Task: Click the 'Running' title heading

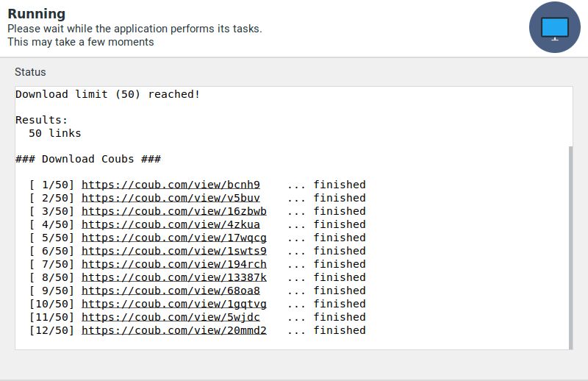Action: coord(37,14)
